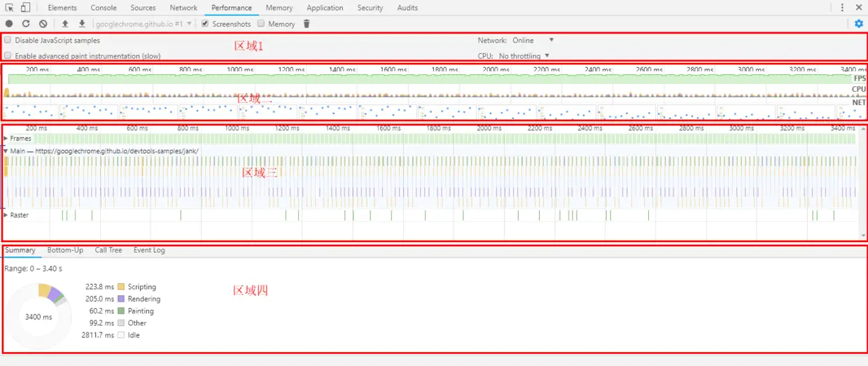Viewport: 868px width, 366px height.
Task: Click the 60.2 ms Painting value
Action: coord(101,311)
